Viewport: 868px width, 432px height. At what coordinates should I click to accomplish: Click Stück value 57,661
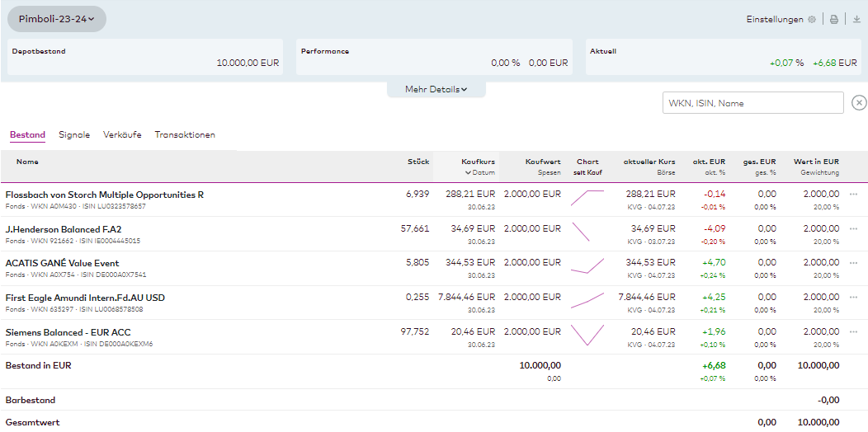pyautogui.click(x=415, y=228)
